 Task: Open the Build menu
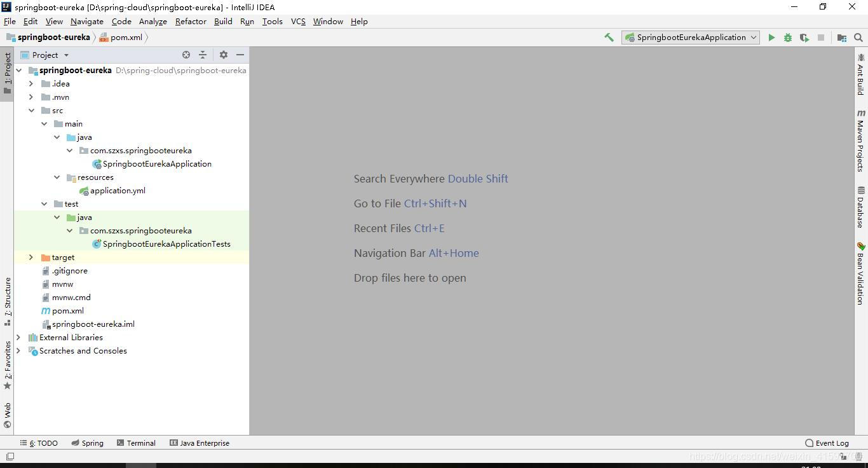[x=223, y=22]
